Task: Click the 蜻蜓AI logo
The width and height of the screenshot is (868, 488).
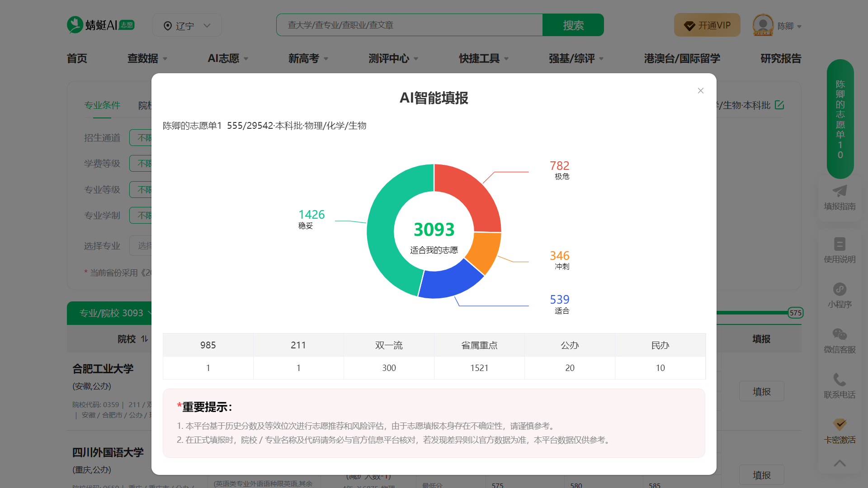Action: (100, 24)
